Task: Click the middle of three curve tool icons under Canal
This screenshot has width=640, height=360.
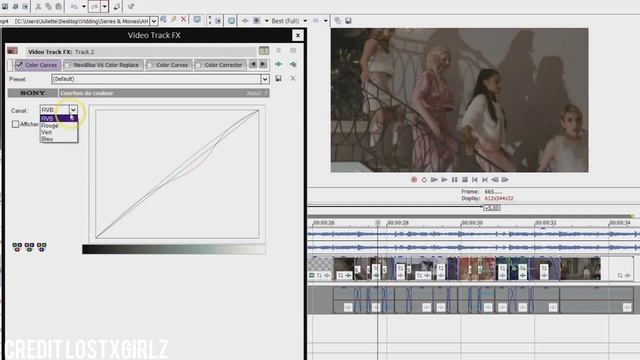Action: point(29,247)
